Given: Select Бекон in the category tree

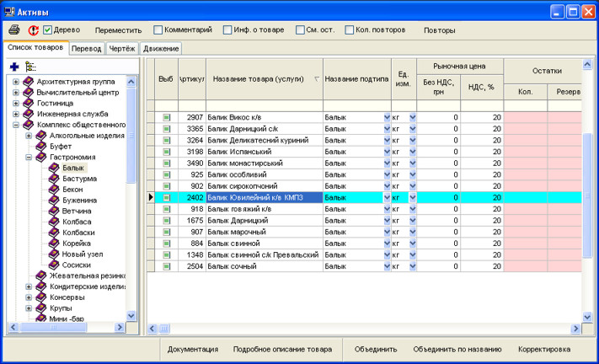Looking at the screenshot, I should click(x=72, y=190).
